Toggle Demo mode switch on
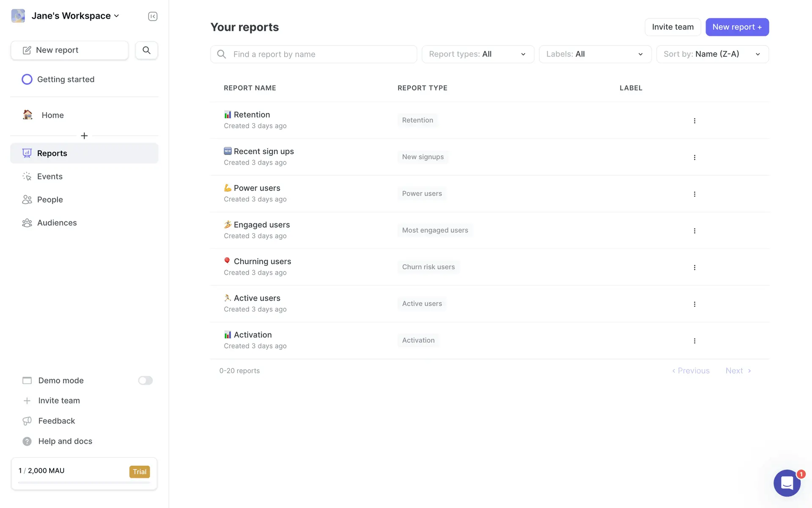812x508 pixels. pos(145,381)
